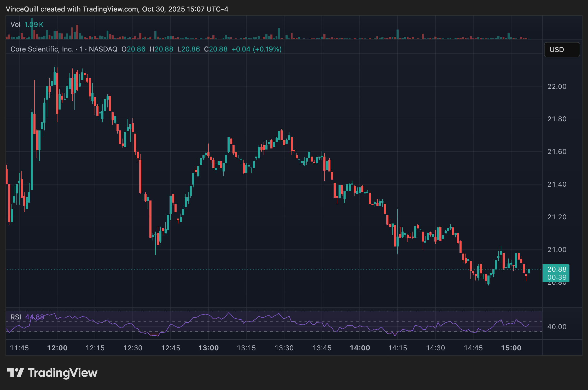Click the 22.00 price axis label
The image size is (588, 390).
[557, 87]
